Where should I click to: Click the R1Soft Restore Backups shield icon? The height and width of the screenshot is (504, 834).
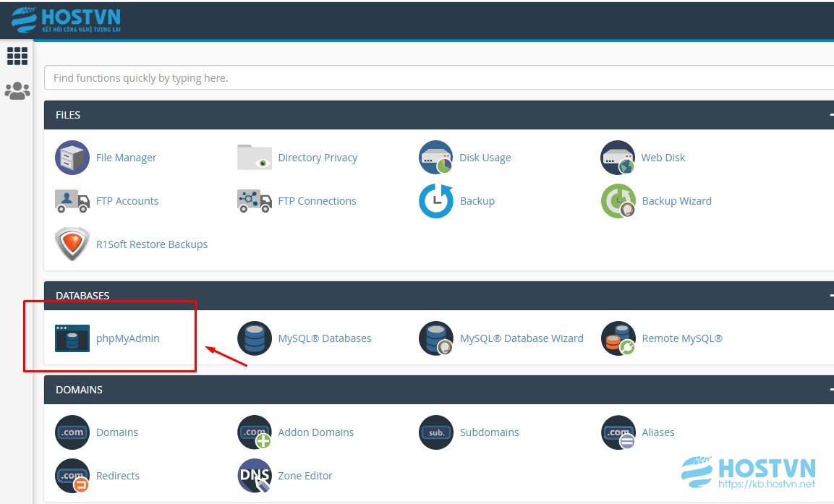(x=72, y=244)
